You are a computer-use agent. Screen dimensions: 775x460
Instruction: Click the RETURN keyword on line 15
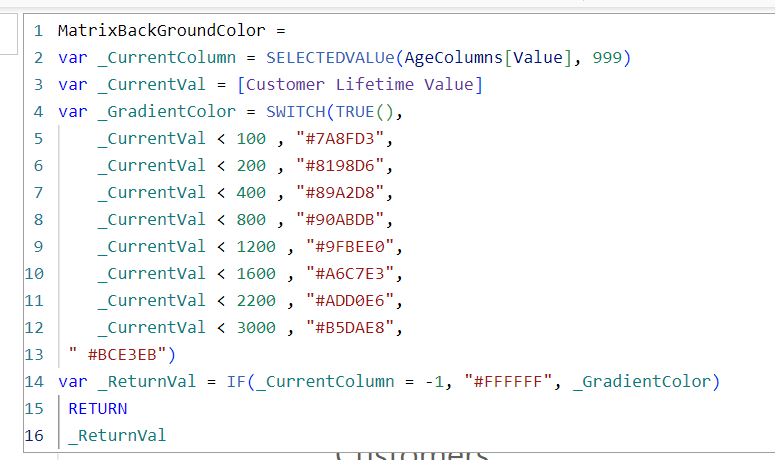(98, 409)
